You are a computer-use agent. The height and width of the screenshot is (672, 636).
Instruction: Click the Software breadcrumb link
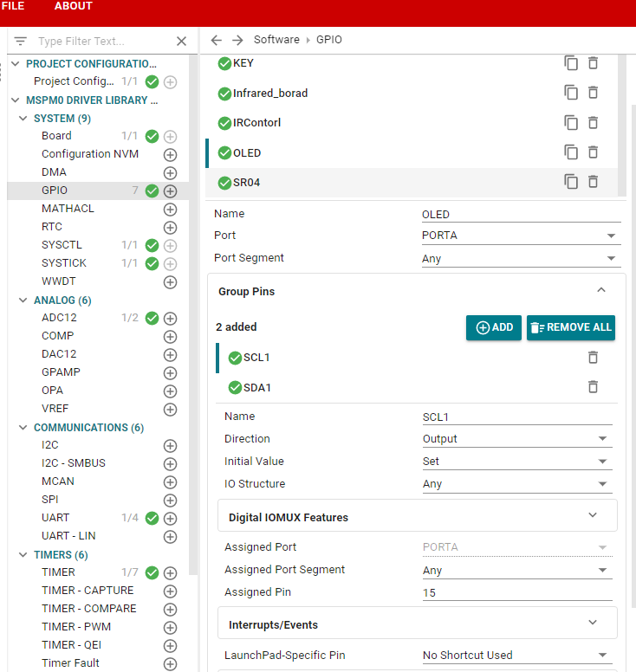tap(276, 40)
